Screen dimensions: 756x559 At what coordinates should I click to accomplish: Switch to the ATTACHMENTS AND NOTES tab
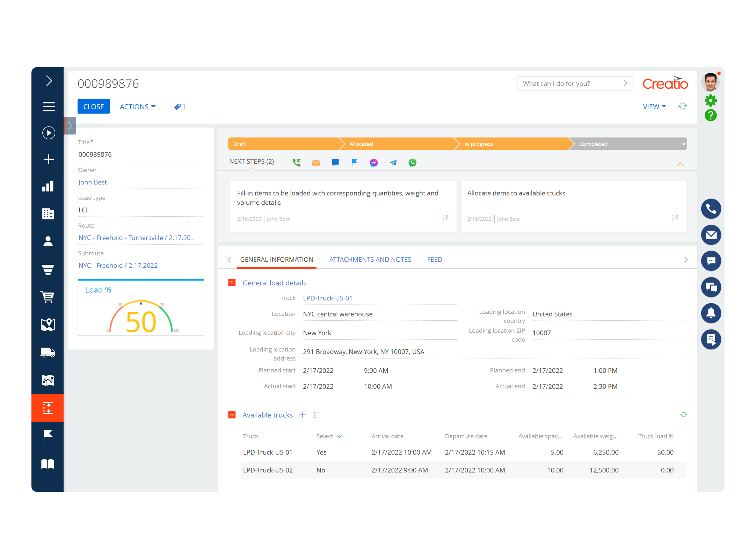(370, 259)
